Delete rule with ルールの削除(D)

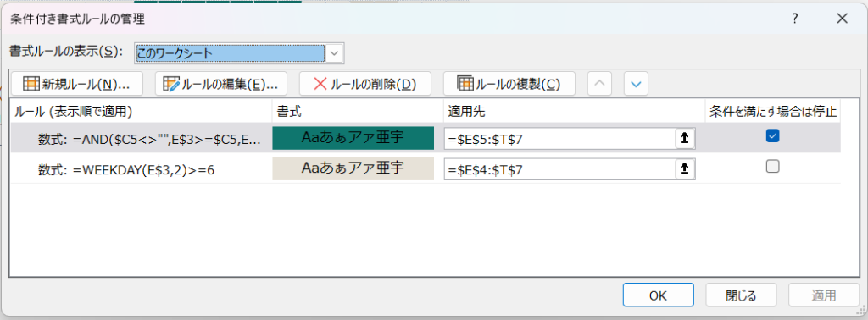pyautogui.click(x=364, y=84)
